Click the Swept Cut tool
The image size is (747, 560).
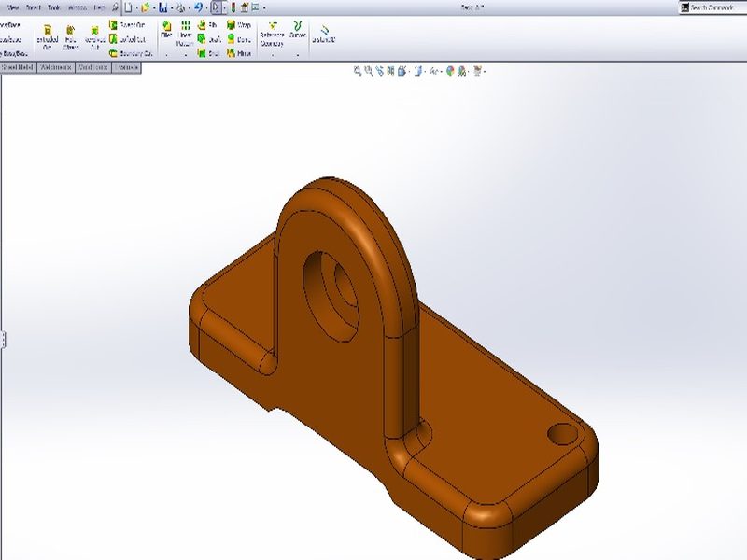(x=127, y=25)
